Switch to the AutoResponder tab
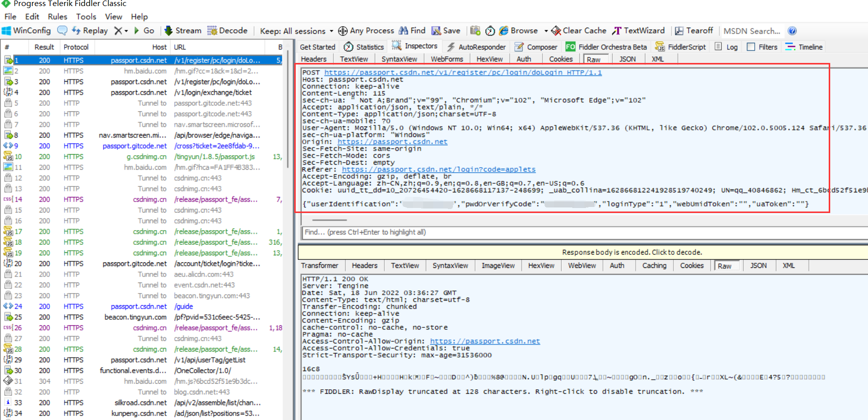 476,47
